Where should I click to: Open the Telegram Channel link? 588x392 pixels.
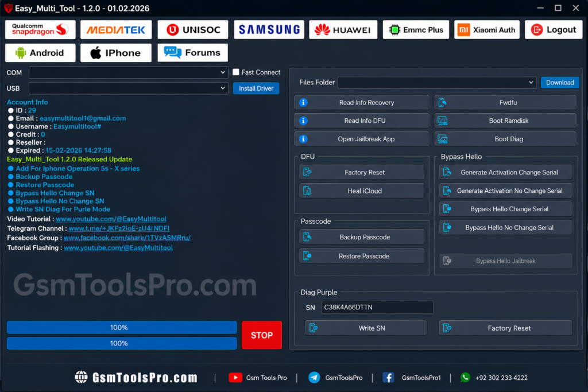(x=119, y=228)
